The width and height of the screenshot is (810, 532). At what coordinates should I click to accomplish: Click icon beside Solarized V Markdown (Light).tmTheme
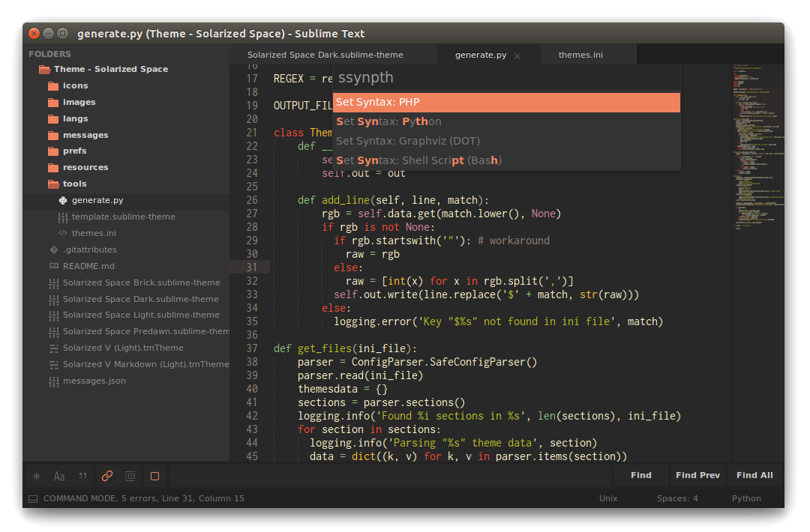(54, 366)
